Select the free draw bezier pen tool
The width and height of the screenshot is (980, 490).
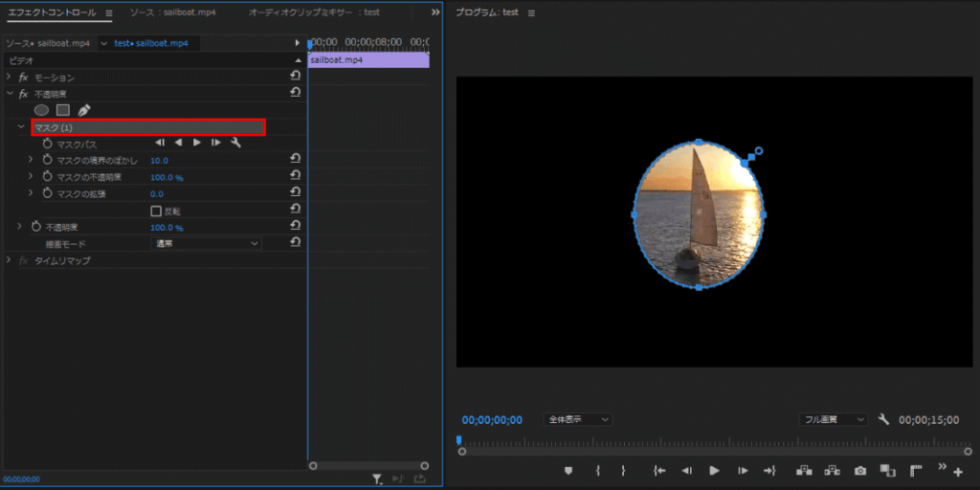click(x=83, y=110)
